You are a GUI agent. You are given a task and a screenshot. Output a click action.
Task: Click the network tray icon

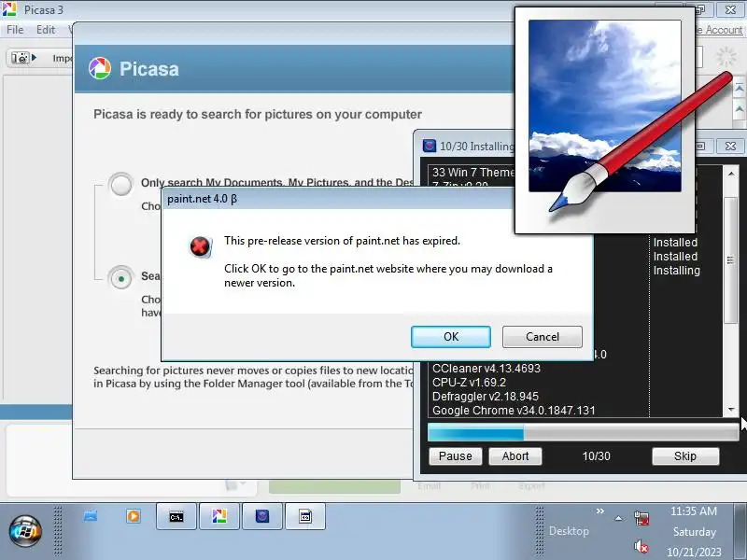[x=641, y=519]
